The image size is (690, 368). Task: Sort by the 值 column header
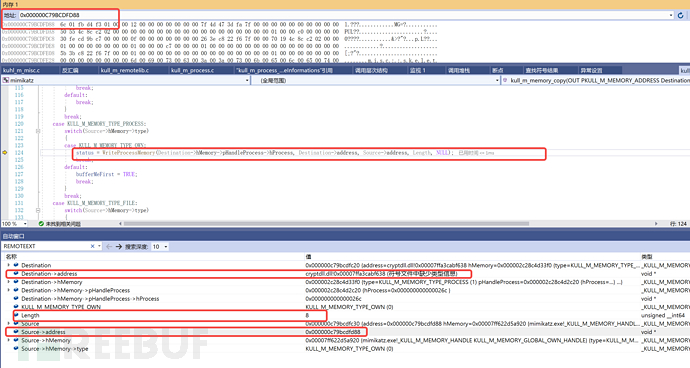pos(308,257)
